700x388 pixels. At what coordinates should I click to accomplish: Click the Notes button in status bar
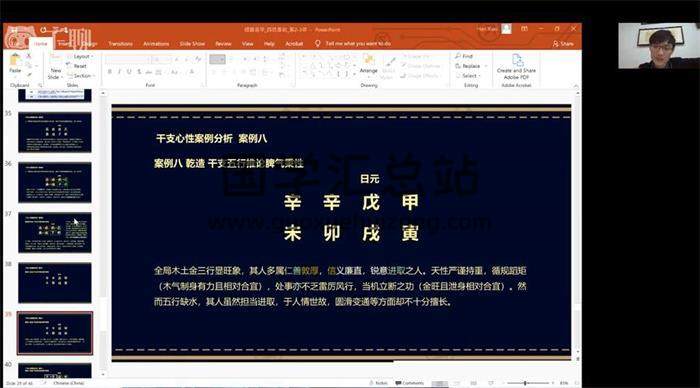click(379, 383)
